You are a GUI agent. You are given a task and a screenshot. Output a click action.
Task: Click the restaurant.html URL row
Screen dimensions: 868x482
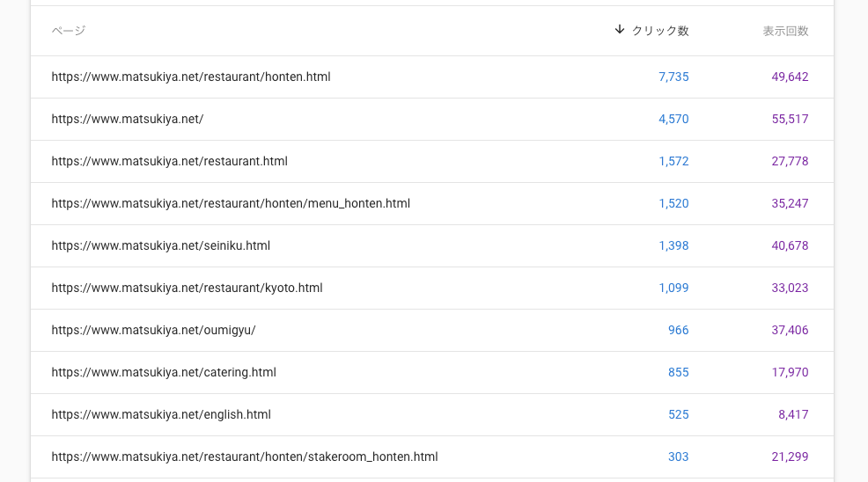(x=170, y=162)
